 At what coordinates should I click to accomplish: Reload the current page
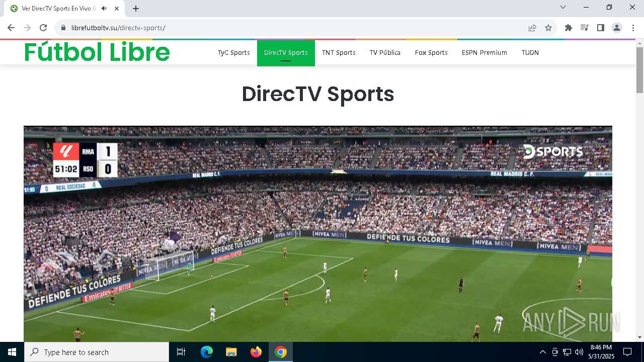coord(43,28)
